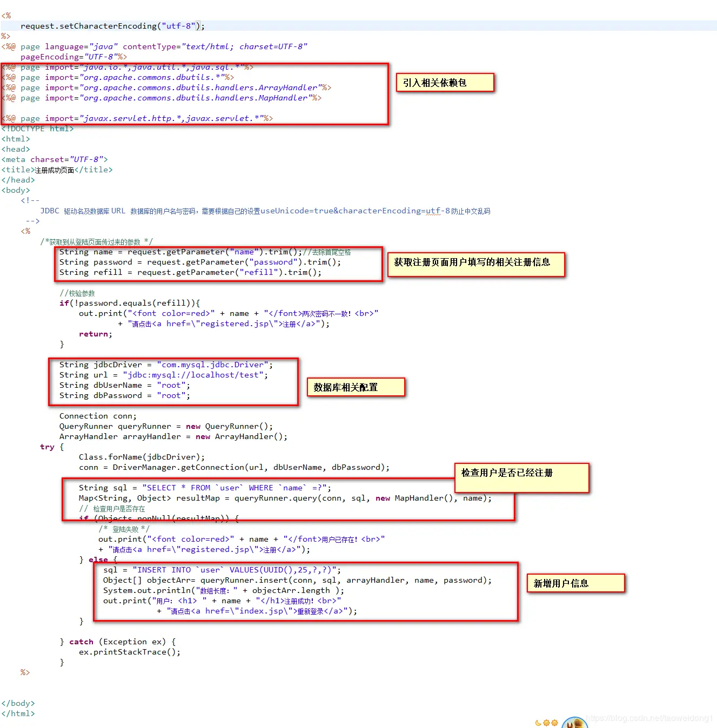Click the Class.forName(jdbcDriver); line
The width and height of the screenshot is (717, 728).
coord(142,457)
